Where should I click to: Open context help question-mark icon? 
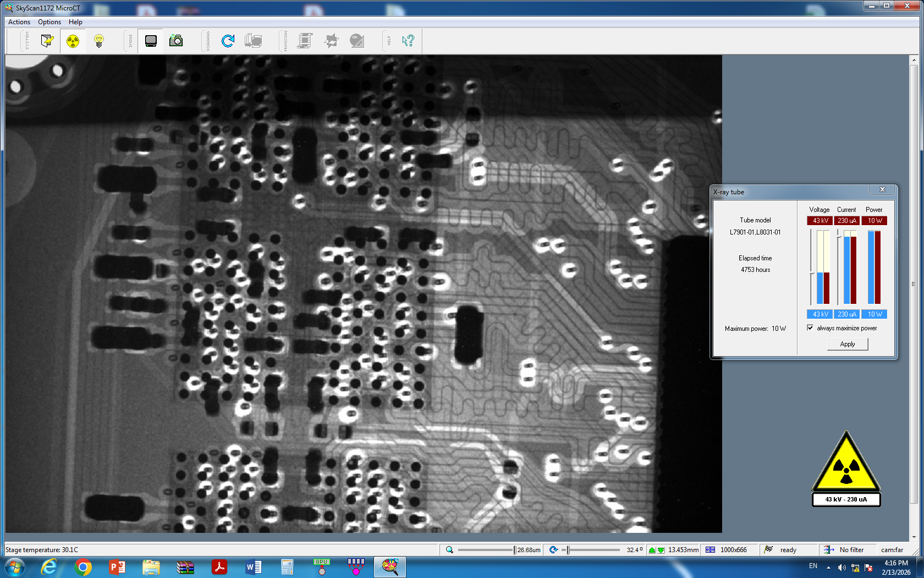(x=408, y=41)
